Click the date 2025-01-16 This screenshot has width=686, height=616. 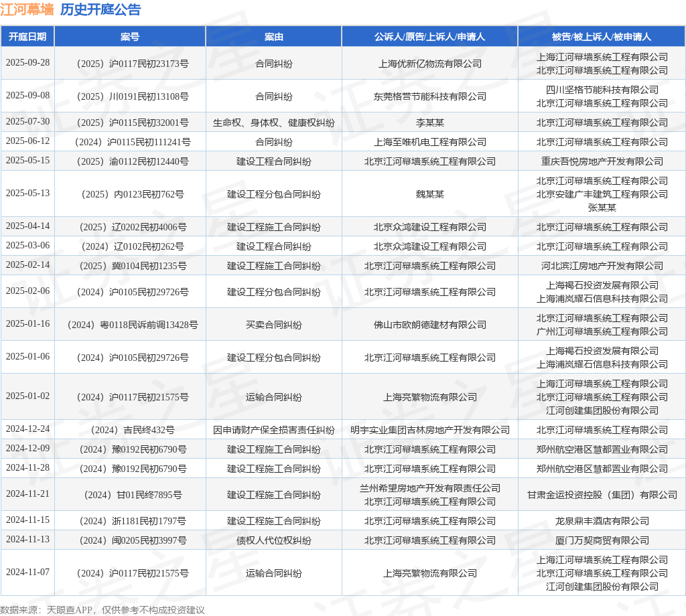click(x=27, y=324)
